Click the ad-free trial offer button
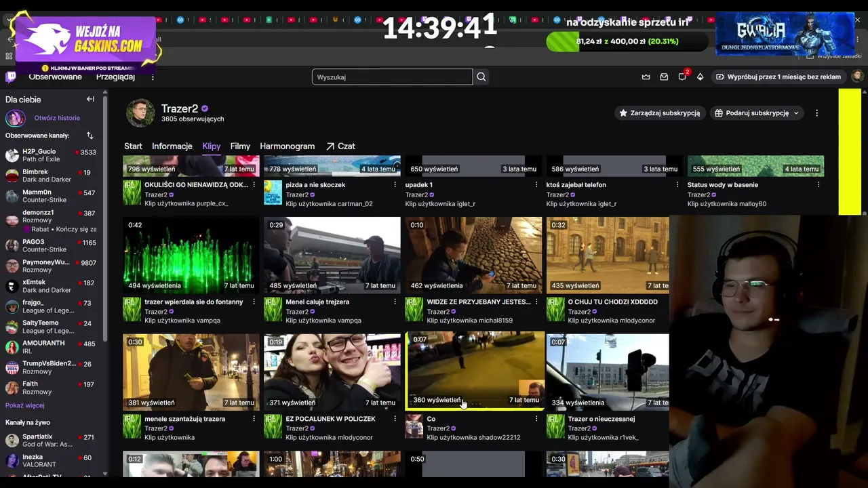Image resolution: width=868 pixels, height=488 pixels. click(x=779, y=77)
